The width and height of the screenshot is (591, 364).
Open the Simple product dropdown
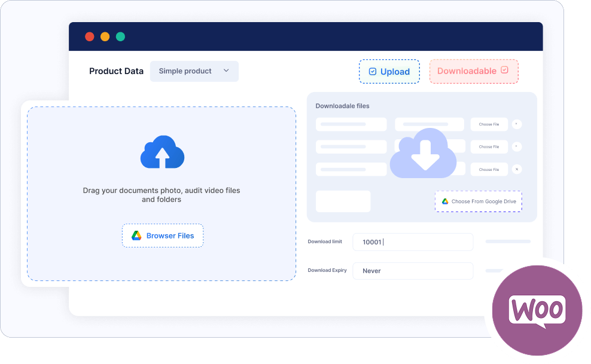coord(194,71)
